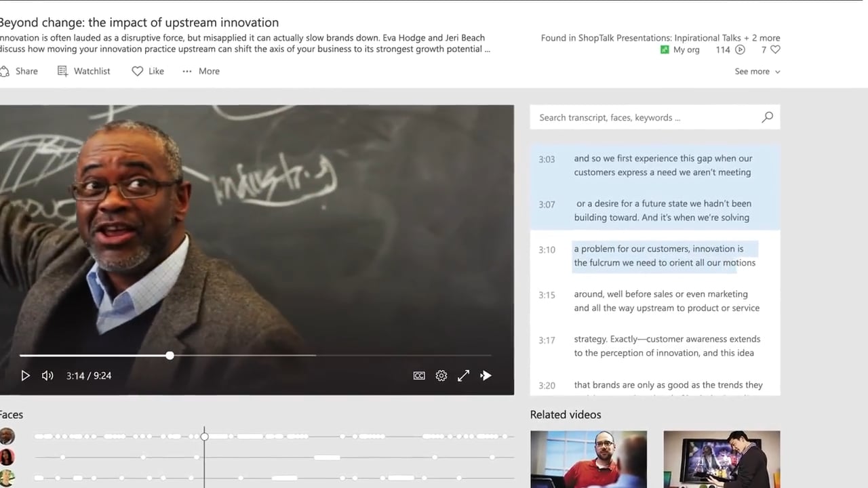Image resolution: width=868 pixels, height=488 pixels.
Task: Open related video with man in red shirt
Action: pyautogui.click(x=589, y=460)
